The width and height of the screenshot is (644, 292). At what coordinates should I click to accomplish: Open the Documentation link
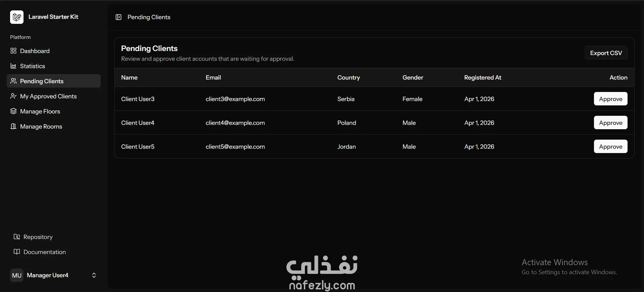pyautogui.click(x=54, y=252)
